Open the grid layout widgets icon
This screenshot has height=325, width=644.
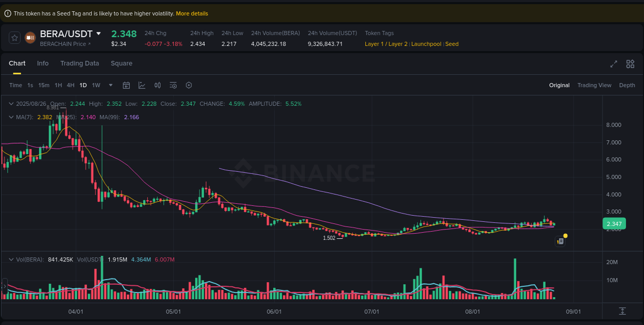(x=630, y=64)
